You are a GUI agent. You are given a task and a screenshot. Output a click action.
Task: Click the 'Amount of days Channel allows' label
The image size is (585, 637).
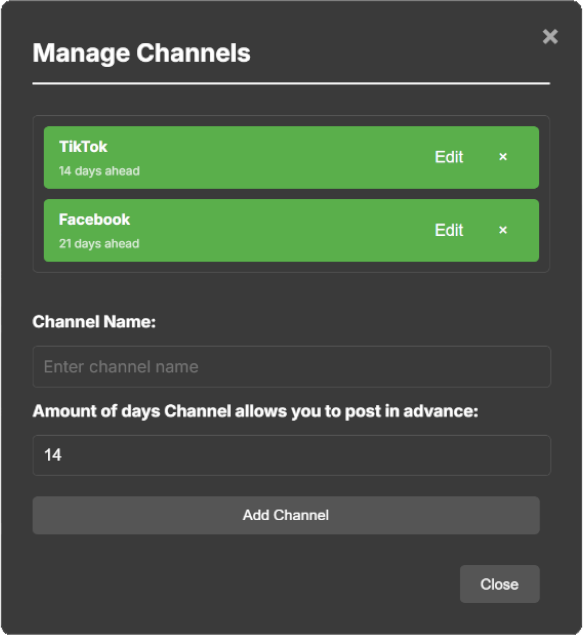point(255,411)
